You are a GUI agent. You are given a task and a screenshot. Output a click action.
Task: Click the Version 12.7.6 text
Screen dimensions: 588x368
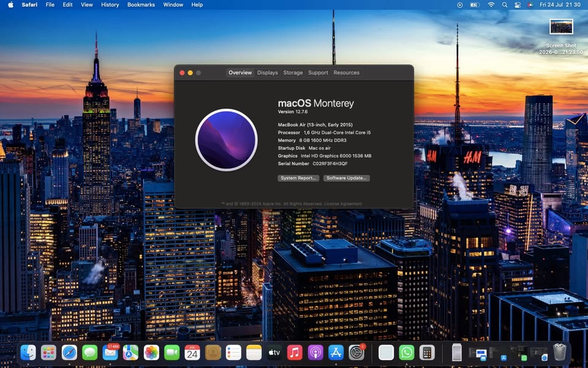coord(293,112)
